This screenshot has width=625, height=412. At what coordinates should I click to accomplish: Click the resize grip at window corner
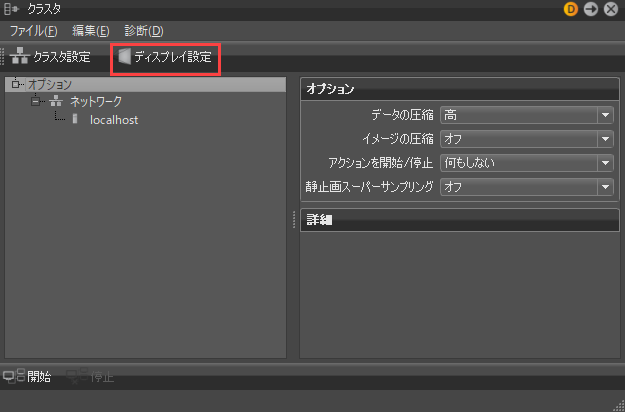point(619,406)
